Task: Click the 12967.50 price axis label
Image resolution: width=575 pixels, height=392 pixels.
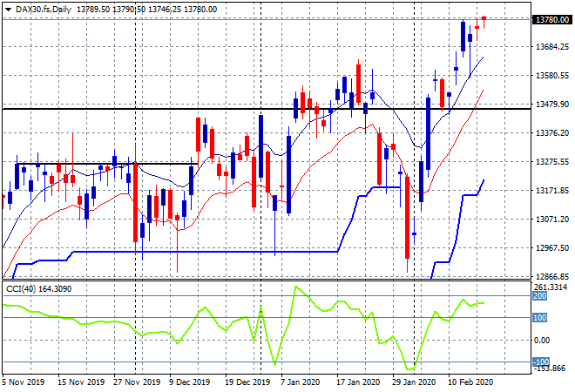Action: (552, 248)
